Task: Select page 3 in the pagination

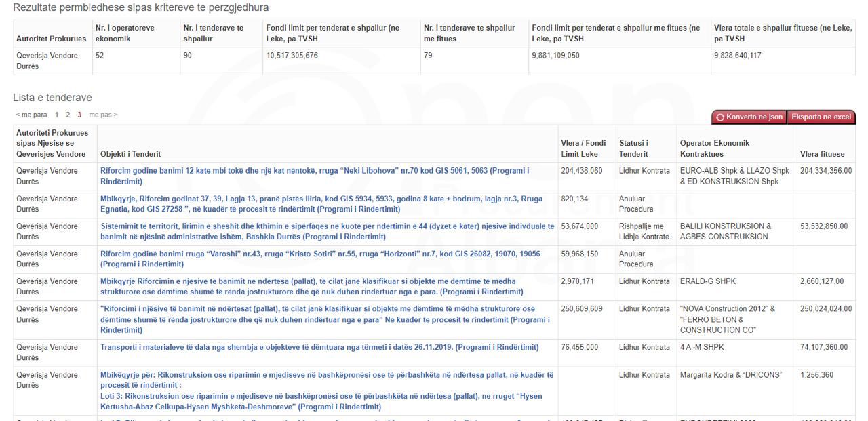Action: point(79,115)
